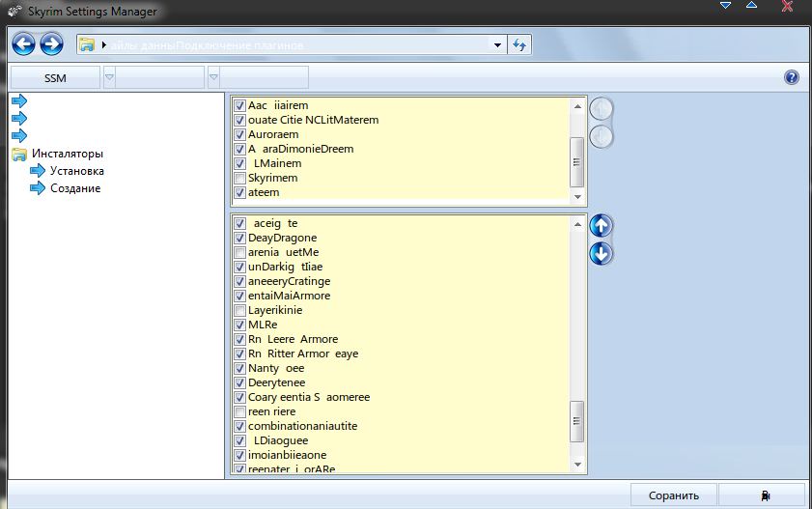Image resolution: width=812 pixels, height=509 pixels.
Task: Select Инсталяторы in the sidebar tree
Action: tap(68, 154)
